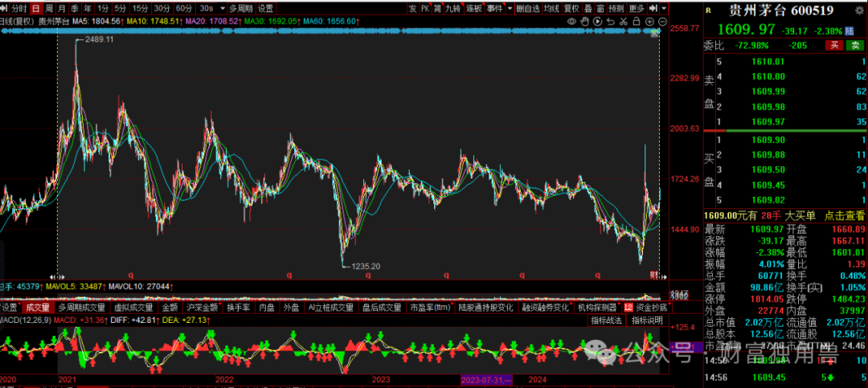Select the 虚拟成交量 indicator tab

click(x=133, y=307)
